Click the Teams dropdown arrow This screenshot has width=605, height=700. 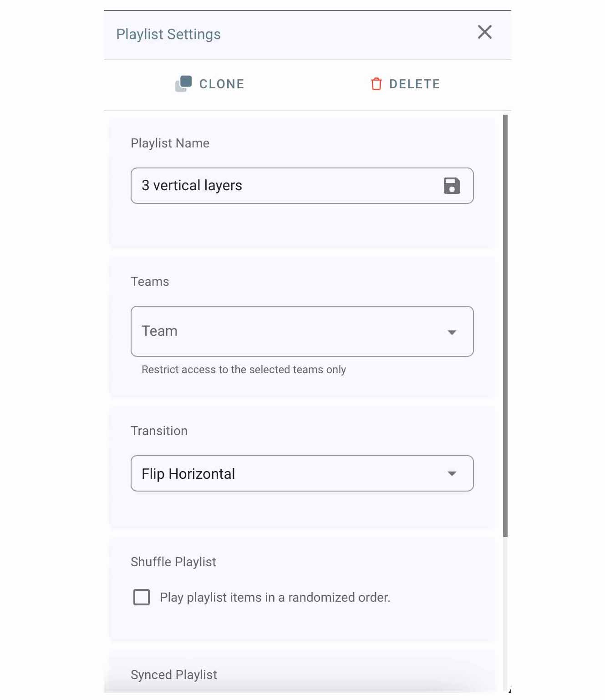coord(452,332)
